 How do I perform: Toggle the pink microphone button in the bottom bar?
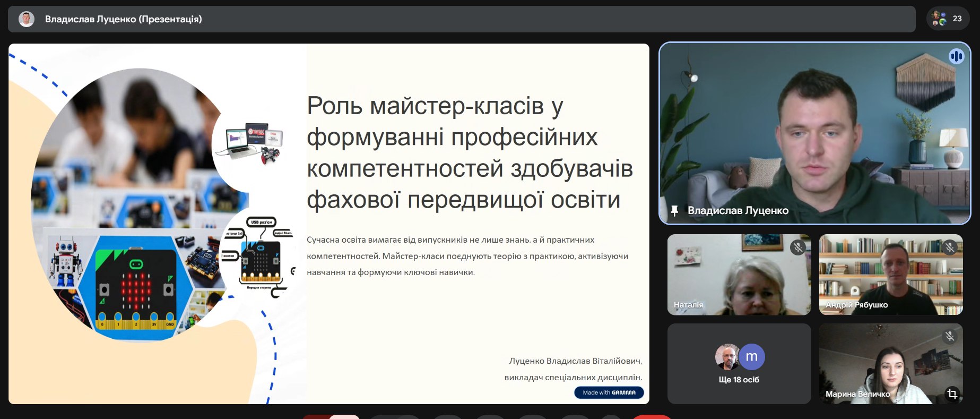pos(344,416)
